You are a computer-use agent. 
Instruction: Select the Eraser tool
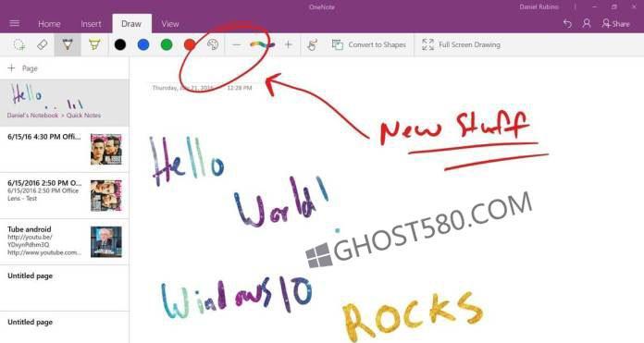tap(43, 44)
